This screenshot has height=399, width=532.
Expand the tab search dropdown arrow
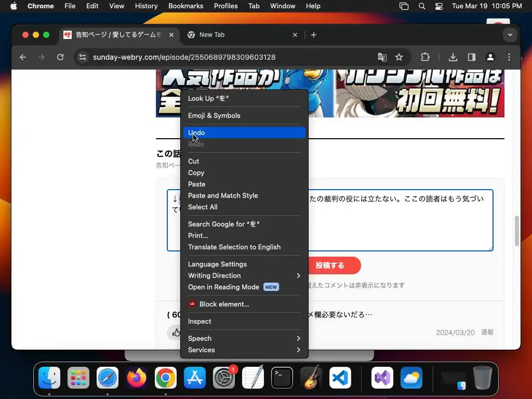[510, 35]
